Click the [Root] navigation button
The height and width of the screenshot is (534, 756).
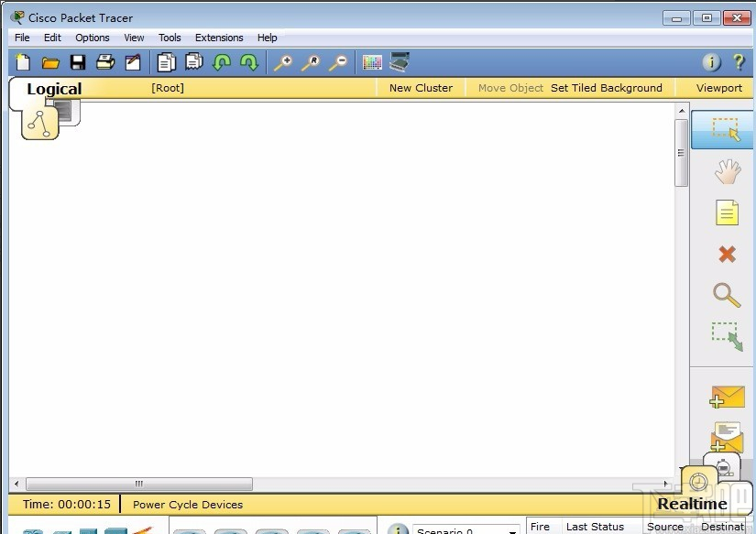pos(168,88)
